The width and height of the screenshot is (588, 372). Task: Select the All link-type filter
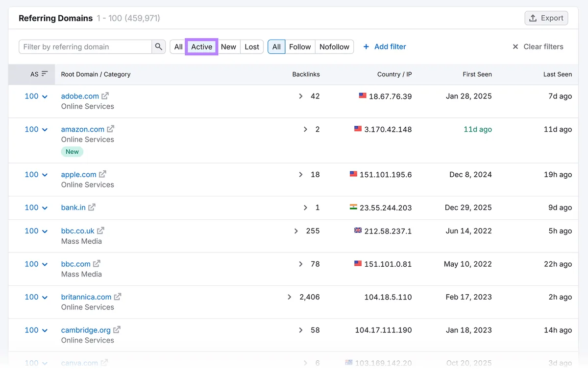[276, 46]
